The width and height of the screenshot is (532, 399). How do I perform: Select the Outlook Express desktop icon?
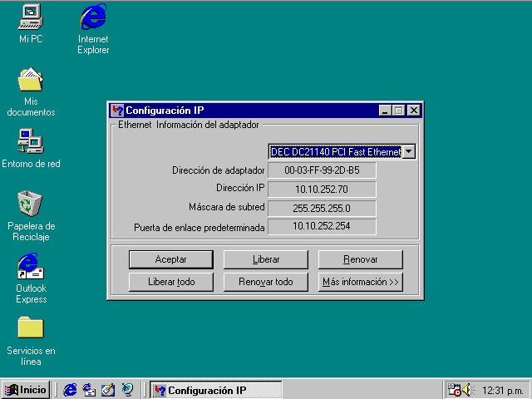31,266
